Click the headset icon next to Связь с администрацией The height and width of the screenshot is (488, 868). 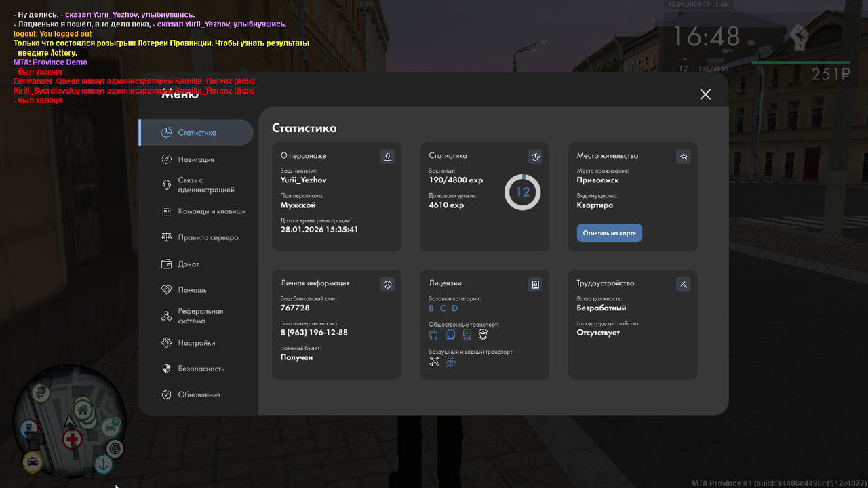pos(167,185)
